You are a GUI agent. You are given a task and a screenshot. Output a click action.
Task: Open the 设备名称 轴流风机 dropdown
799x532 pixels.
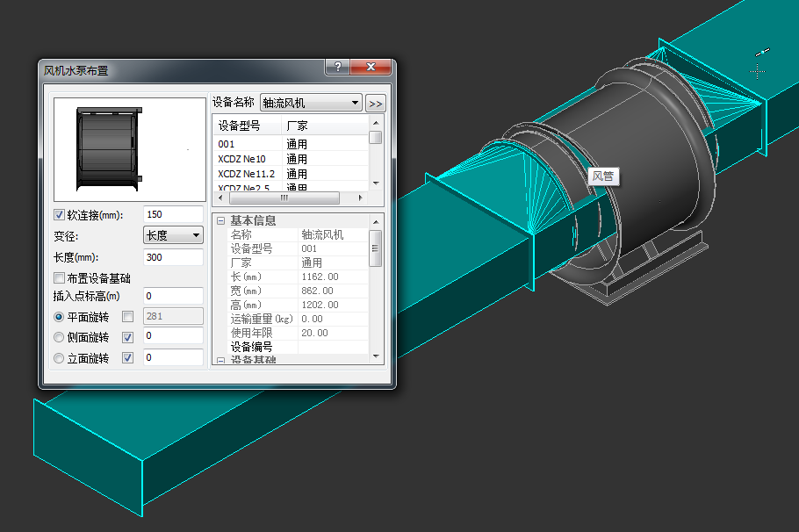(312, 103)
